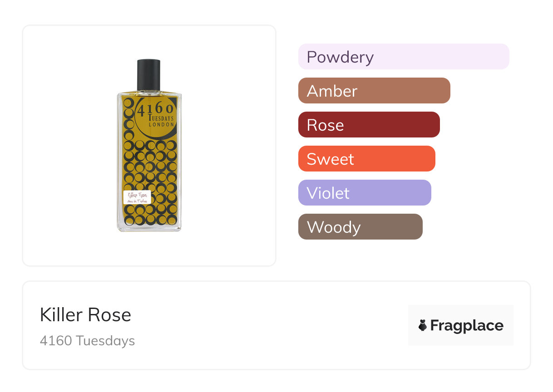The image size is (553, 392).
Task: Click the Fragplace wordmark text
Action: [467, 326]
